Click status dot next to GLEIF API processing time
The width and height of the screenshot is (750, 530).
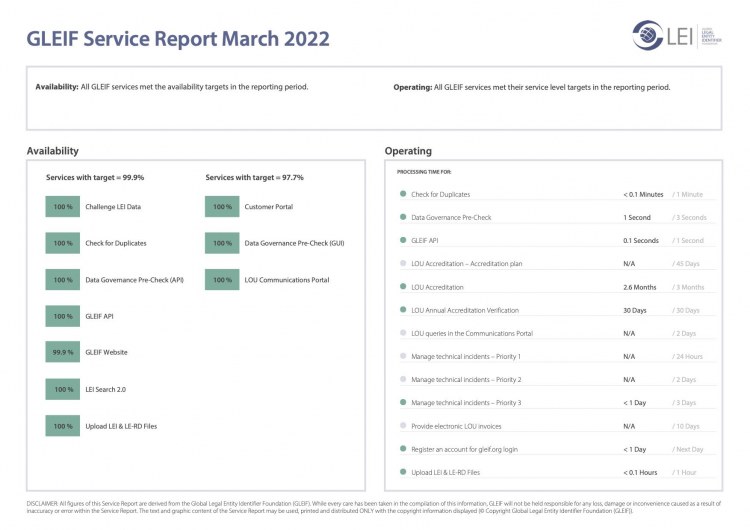402,240
